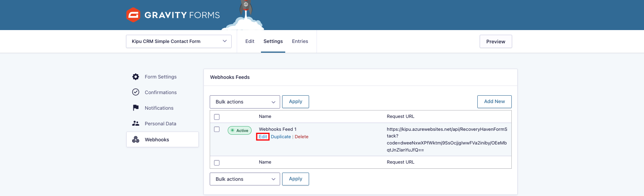Select the Webhooks Feed 1 row checkbox
Viewport: 644px width, 196px height.
pyautogui.click(x=217, y=129)
